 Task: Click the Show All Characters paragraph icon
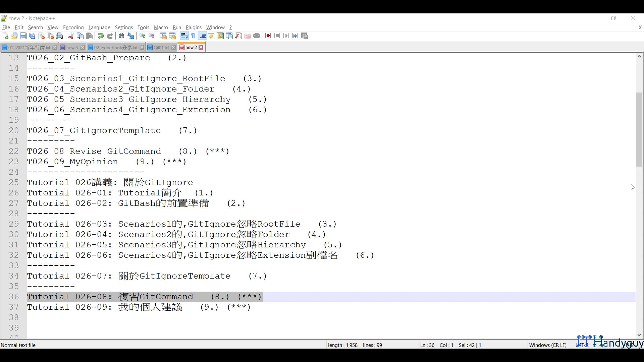(193, 36)
